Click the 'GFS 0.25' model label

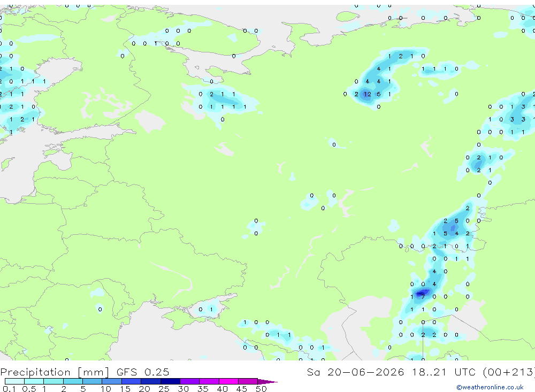pyautogui.click(x=143, y=372)
